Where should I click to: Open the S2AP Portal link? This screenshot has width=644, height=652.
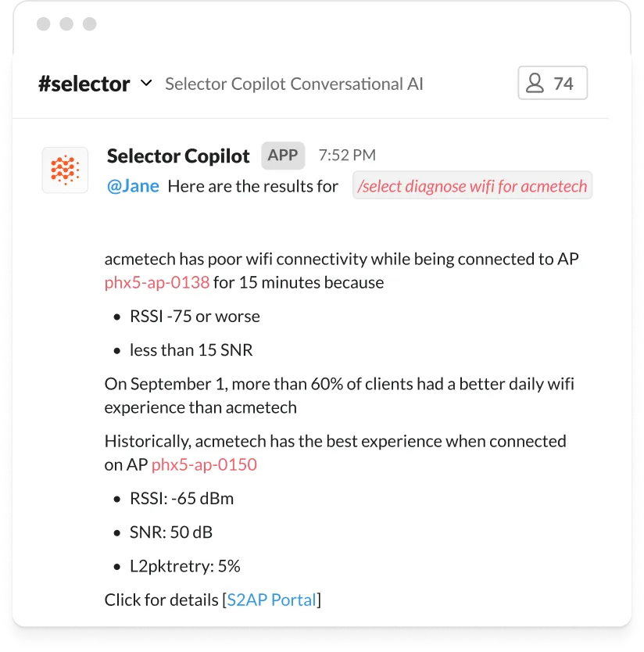[x=271, y=600]
